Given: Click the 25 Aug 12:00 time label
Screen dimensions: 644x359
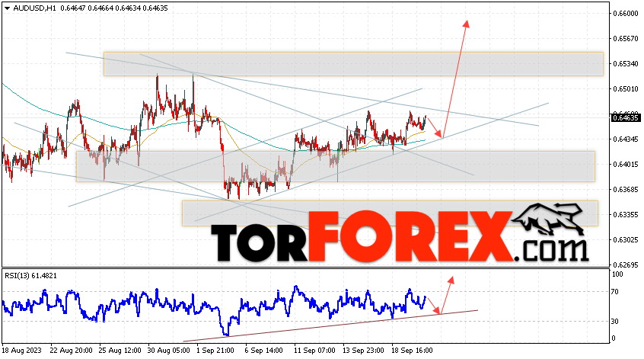Looking at the screenshot, I should (120, 351).
